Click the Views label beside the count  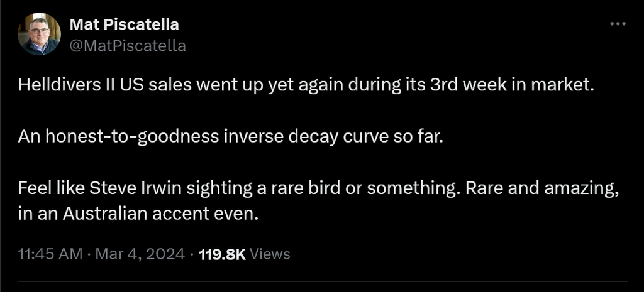click(x=270, y=254)
